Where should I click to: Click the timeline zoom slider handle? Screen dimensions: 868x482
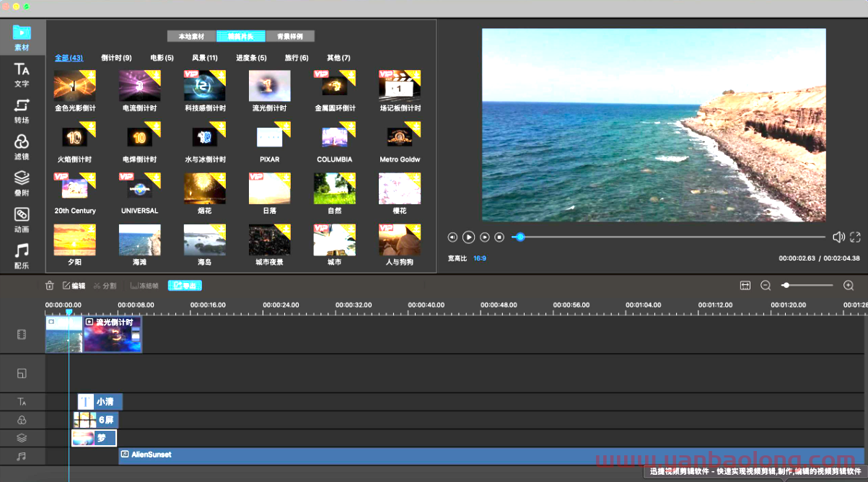tap(786, 286)
